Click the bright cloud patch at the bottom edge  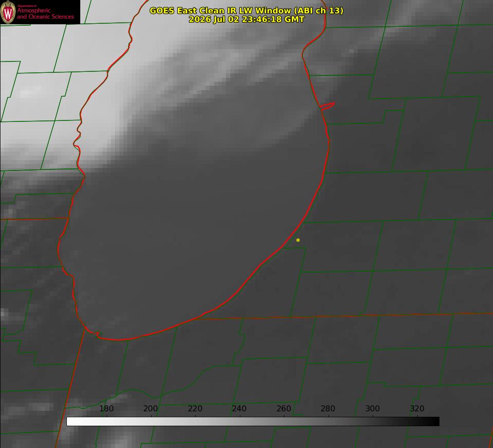[121, 442]
